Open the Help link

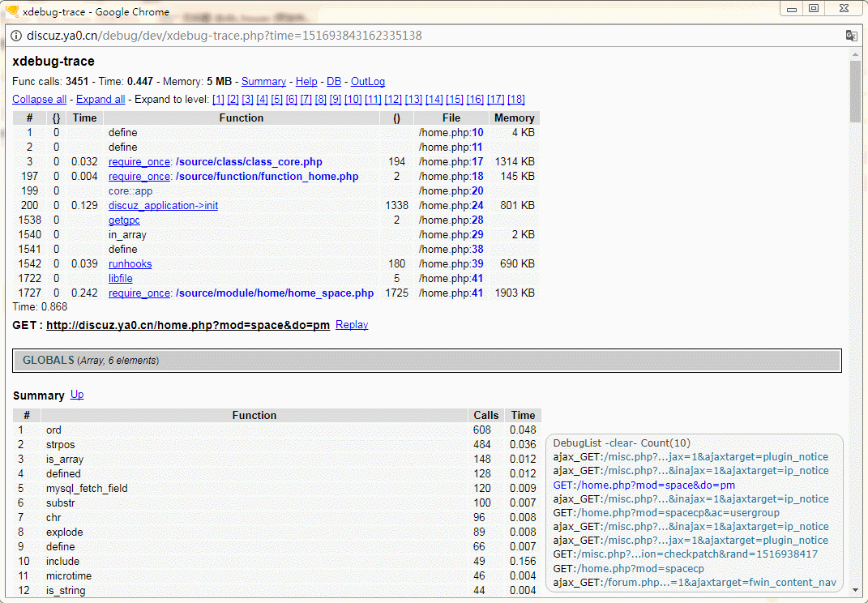coord(306,81)
